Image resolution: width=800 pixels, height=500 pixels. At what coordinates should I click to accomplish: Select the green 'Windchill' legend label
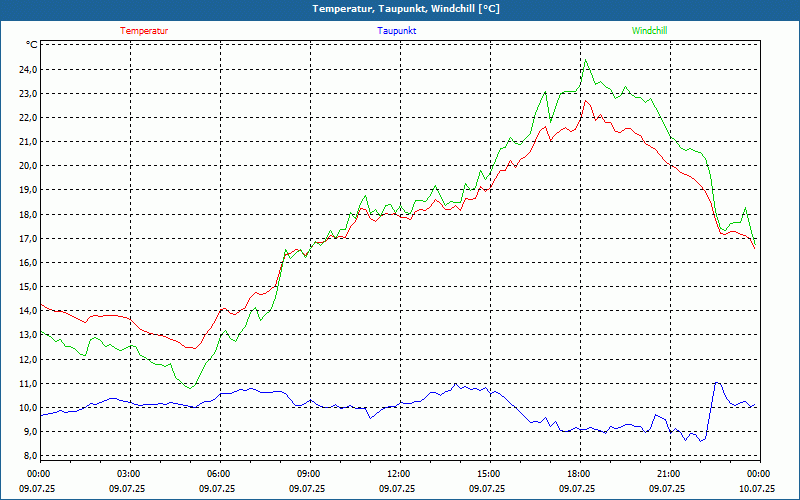(649, 31)
